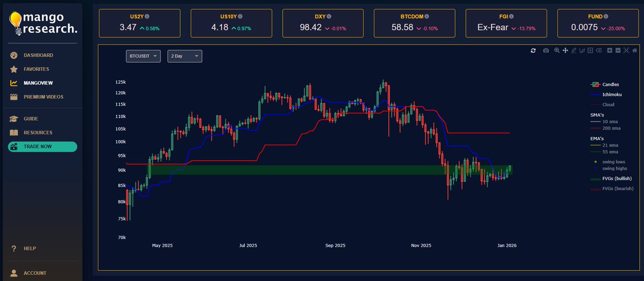Refresh the chart with the circular-arrows icon
644x281 pixels.
coord(533,51)
